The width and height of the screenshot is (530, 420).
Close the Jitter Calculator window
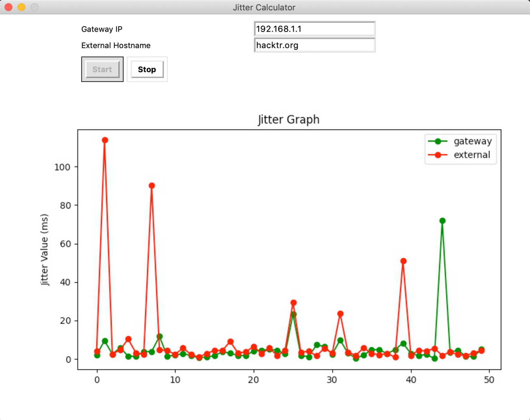coord(9,7)
